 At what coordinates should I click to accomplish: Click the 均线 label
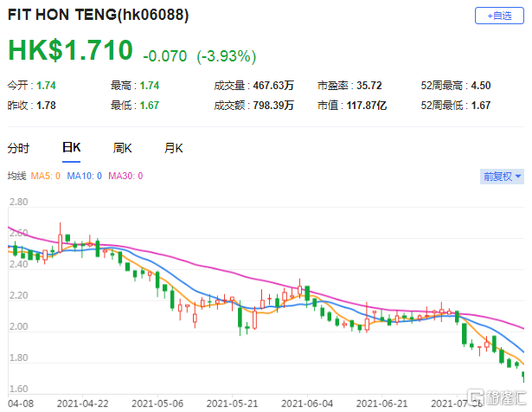17,176
